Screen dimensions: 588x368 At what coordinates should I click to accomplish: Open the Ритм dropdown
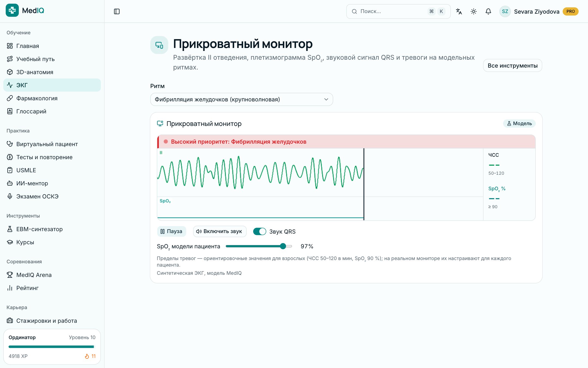pyautogui.click(x=241, y=99)
